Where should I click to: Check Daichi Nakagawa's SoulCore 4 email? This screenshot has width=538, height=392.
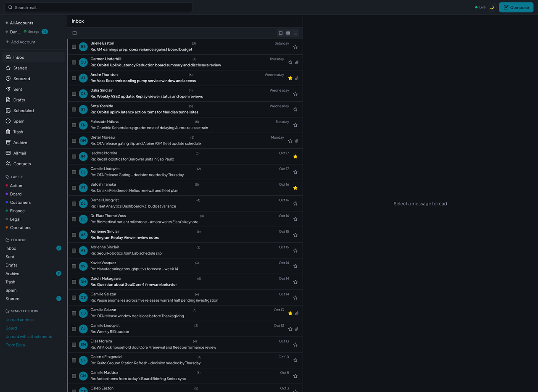click(x=74, y=282)
